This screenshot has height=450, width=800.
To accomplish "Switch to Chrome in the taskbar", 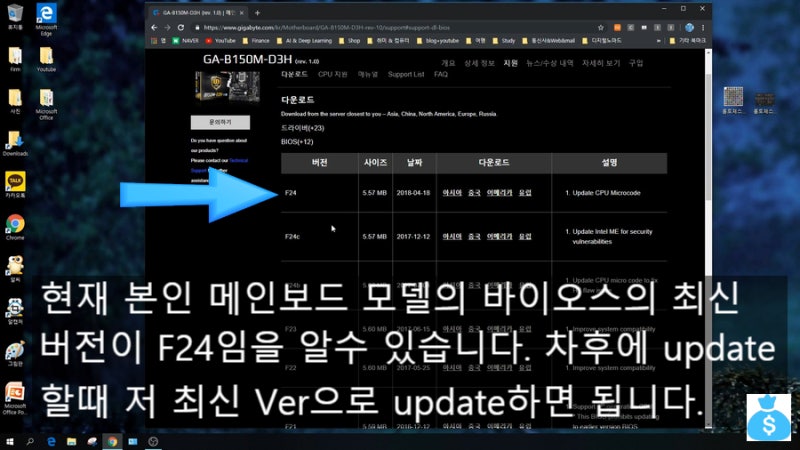I will point(112,441).
